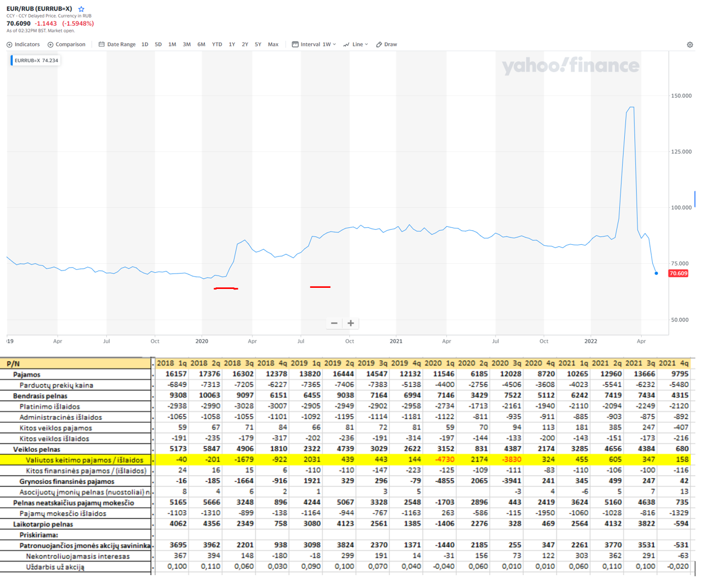Choose the 6M range

coord(202,44)
